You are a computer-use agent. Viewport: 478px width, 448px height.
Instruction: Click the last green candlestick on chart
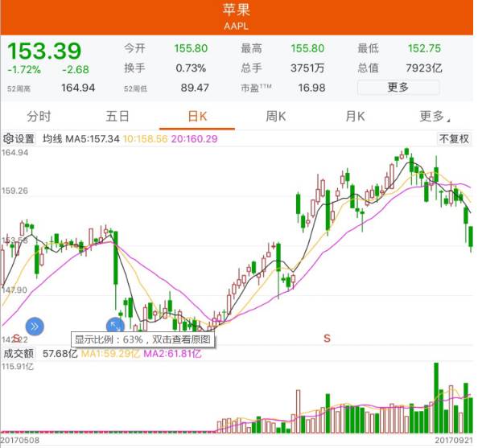tap(471, 239)
